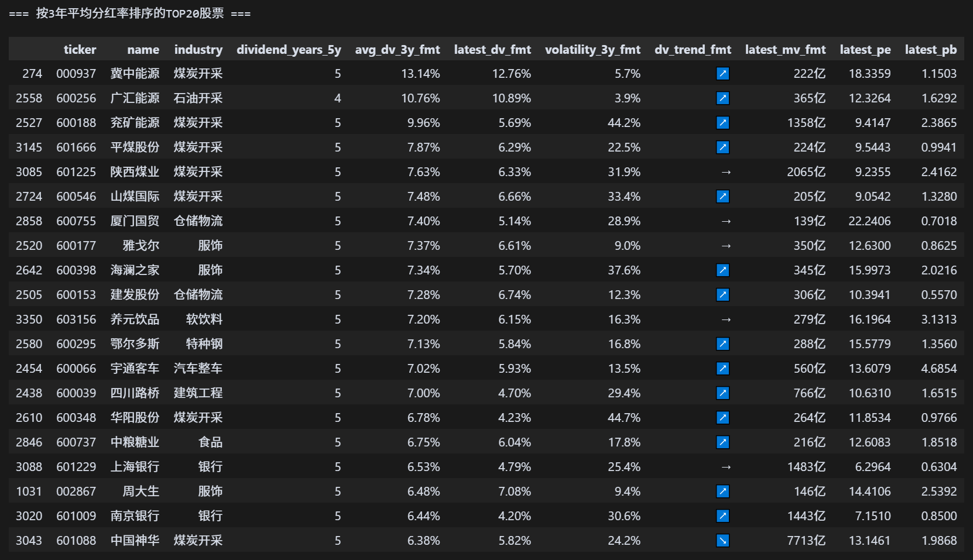Screen dimensions: 973x560
Task: Click the up-trend arrow icon for 冀中能源
Action: [x=723, y=74]
